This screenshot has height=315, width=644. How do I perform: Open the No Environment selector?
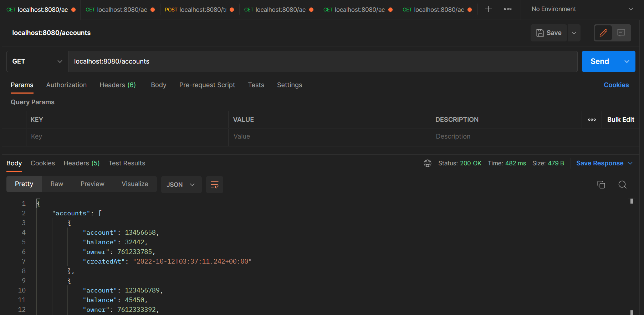tap(582, 9)
